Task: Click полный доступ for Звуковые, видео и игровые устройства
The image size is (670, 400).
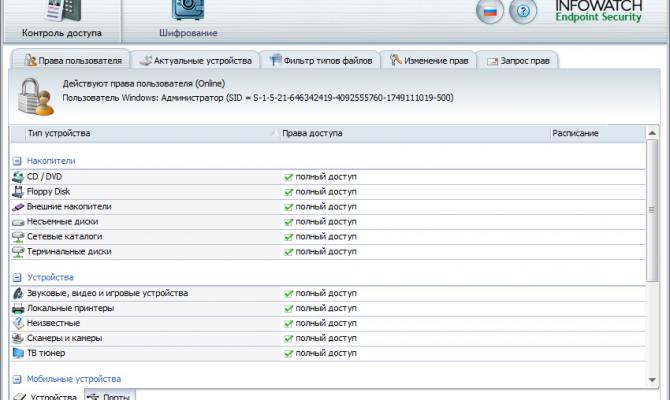Action: tap(326, 293)
